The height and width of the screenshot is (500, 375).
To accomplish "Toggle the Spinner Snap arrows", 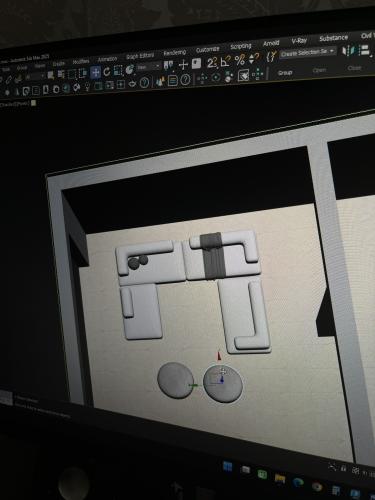I will click(254, 59).
